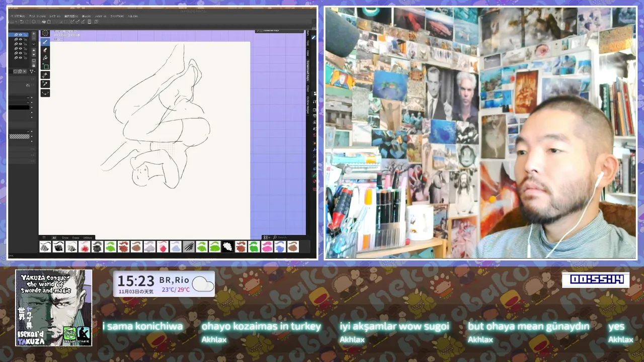Toggle visibility eye of the first layer
This screenshot has width=644, height=362.
coord(20,35)
